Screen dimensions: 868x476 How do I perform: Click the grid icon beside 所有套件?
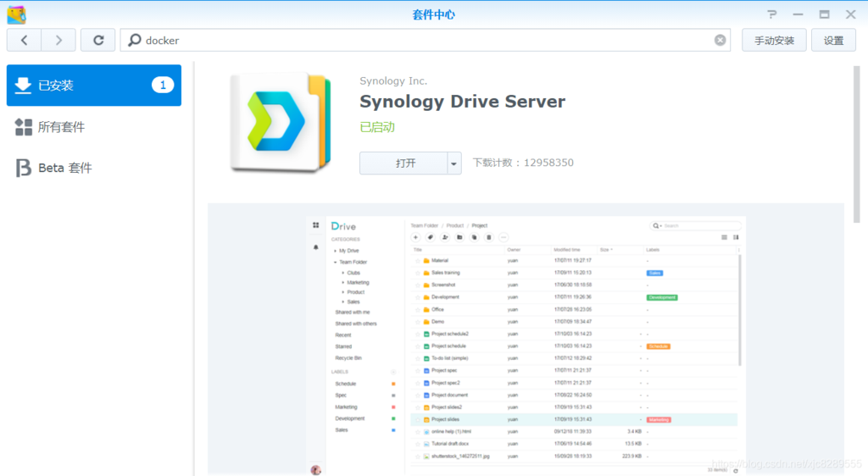point(23,127)
